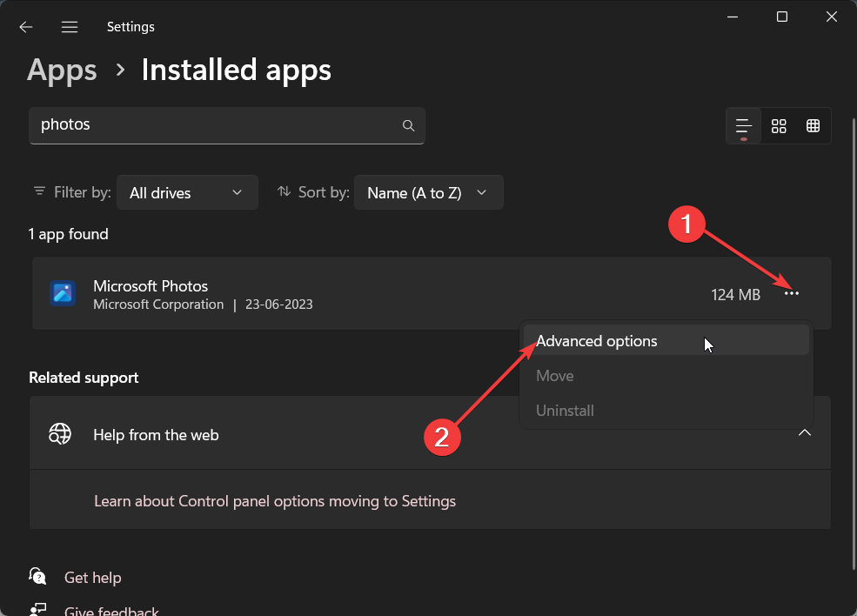Select Move in the context menu
Viewport: 857px width, 616px height.
click(666, 376)
